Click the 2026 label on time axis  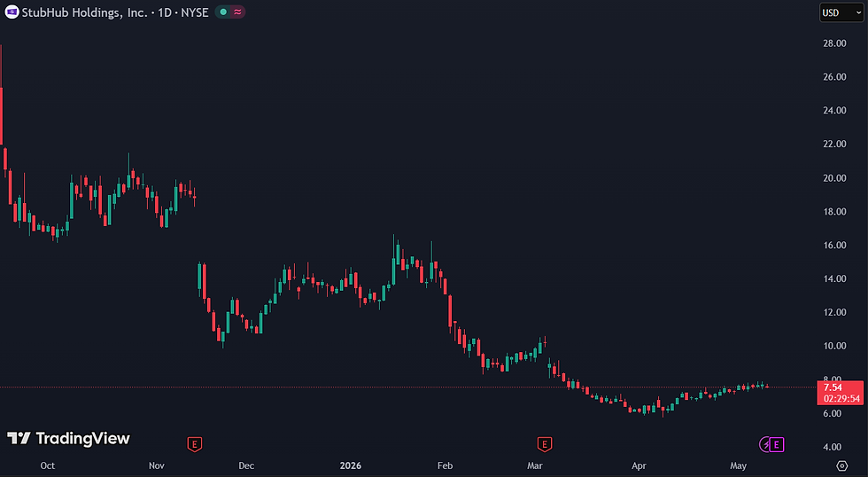pyautogui.click(x=351, y=465)
